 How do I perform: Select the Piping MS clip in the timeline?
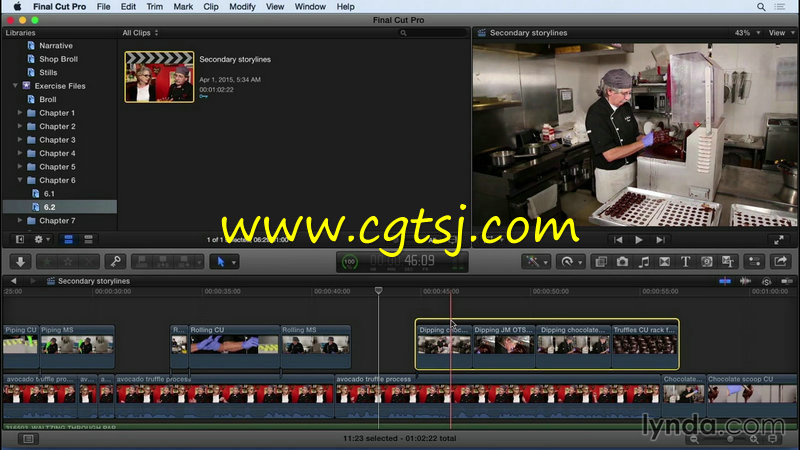tap(77, 345)
